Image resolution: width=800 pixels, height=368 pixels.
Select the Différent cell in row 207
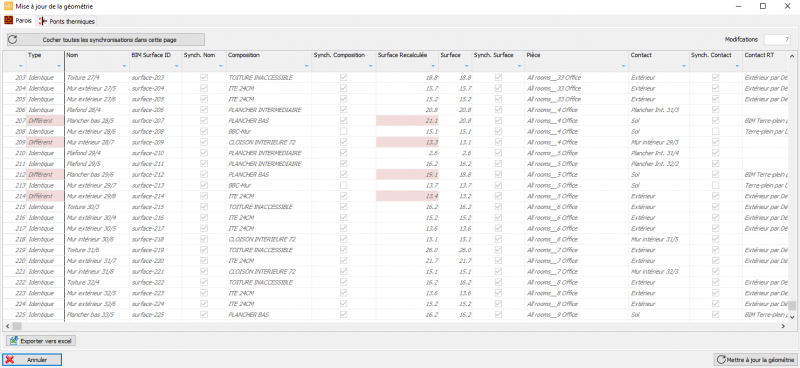(45, 120)
